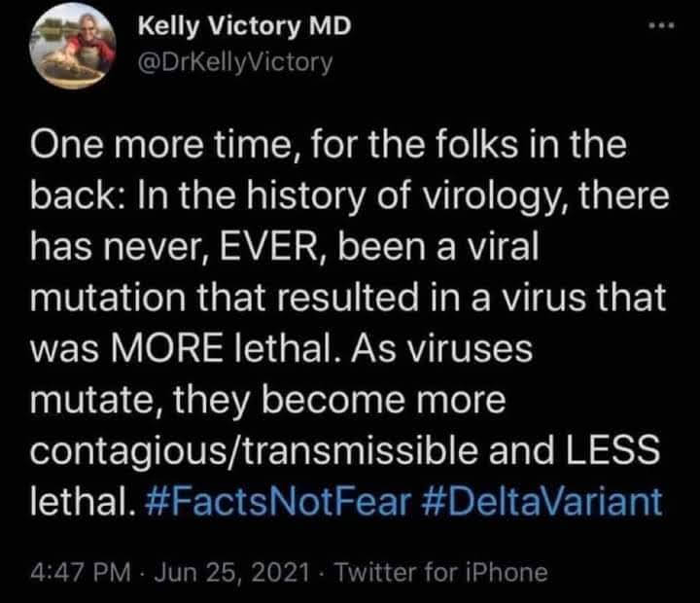
Task: Open the #DeltaVariant hashtag
Action: pyautogui.click(x=542, y=501)
